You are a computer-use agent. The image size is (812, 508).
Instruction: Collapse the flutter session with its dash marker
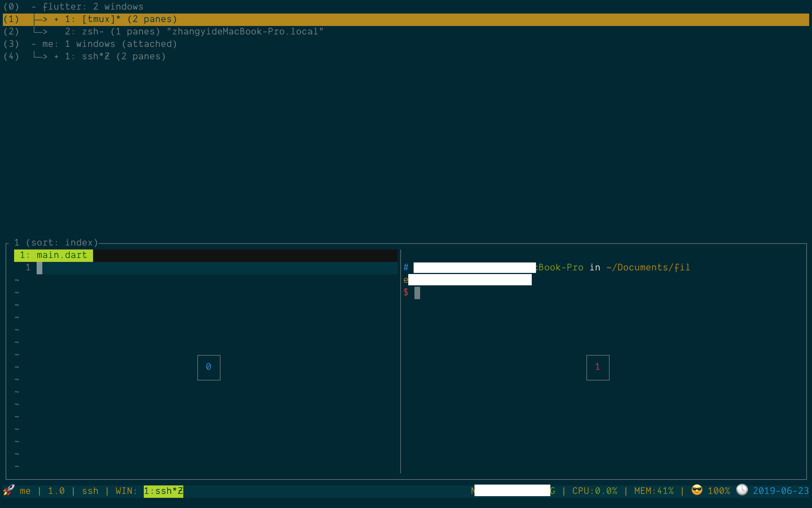tap(34, 7)
